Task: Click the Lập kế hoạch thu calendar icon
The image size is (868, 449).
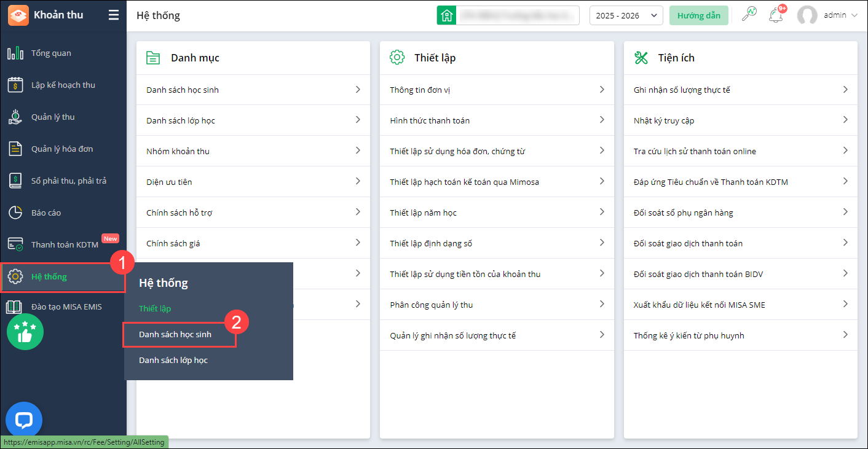Action: pyautogui.click(x=15, y=85)
